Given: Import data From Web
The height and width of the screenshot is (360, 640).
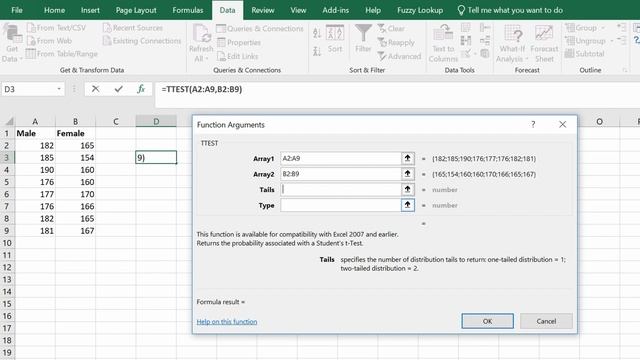Looking at the screenshot, I should [x=49, y=41].
